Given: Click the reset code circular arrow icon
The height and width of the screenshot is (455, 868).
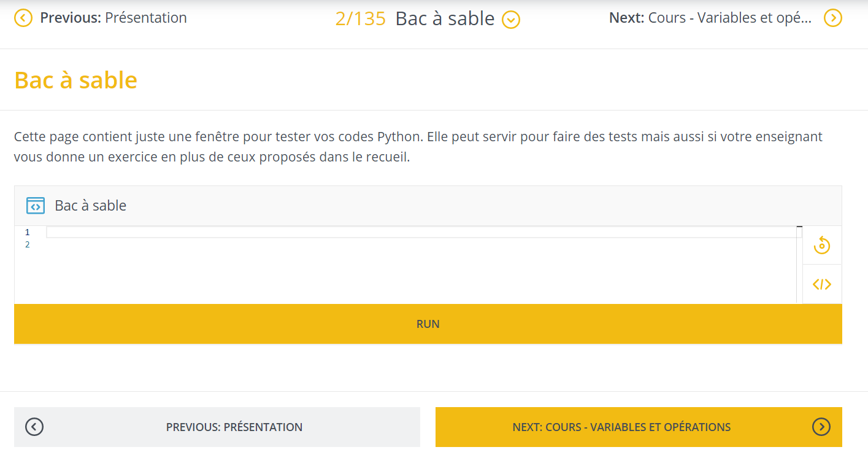Looking at the screenshot, I should [x=821, y=246].
